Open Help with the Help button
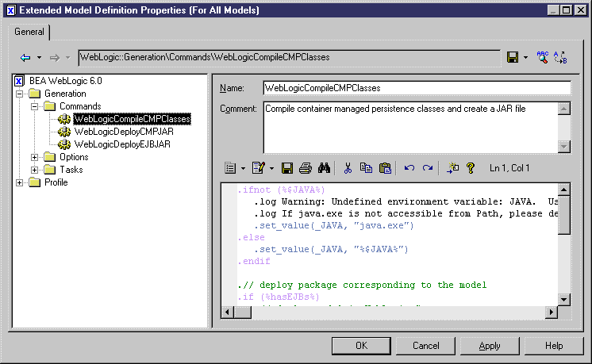 (554, 346)
